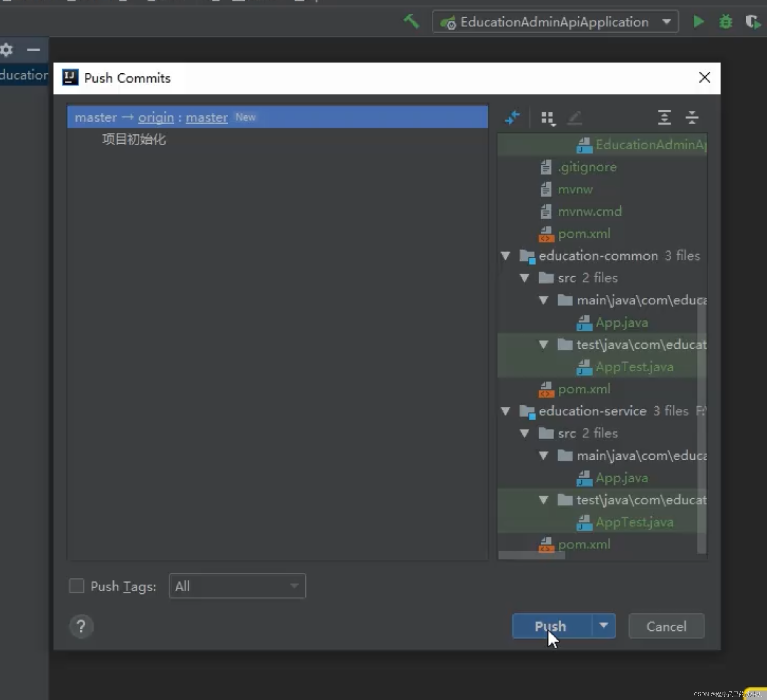This screenshot has height=700, width=767.
Task: Collapse src folder under education-common
Action: click(x=524, y=278)
